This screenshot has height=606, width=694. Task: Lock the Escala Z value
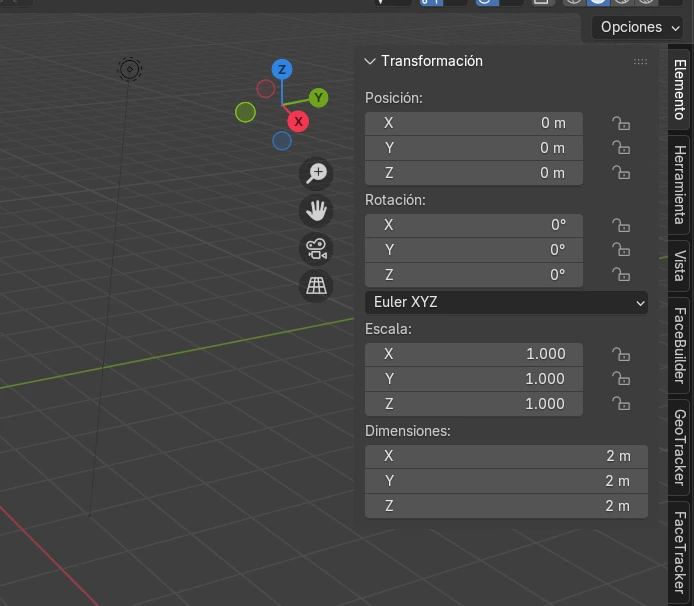click(x=621, y=404)
